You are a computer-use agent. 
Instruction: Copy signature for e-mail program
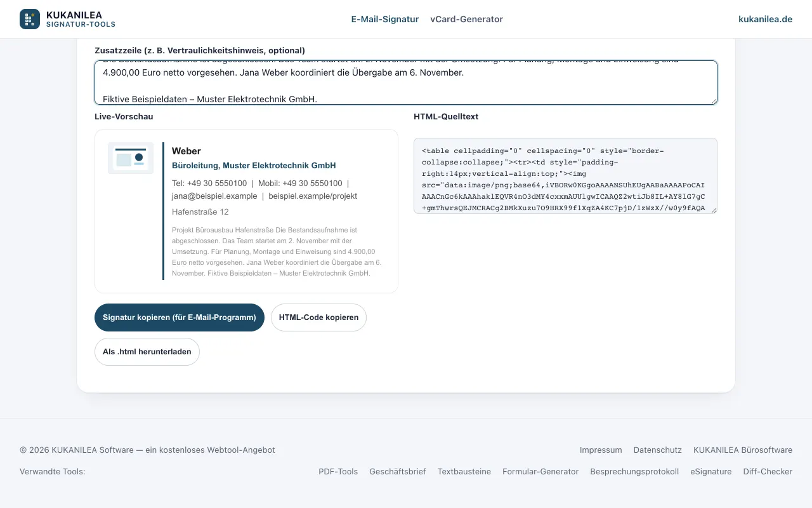pos(180,317)
